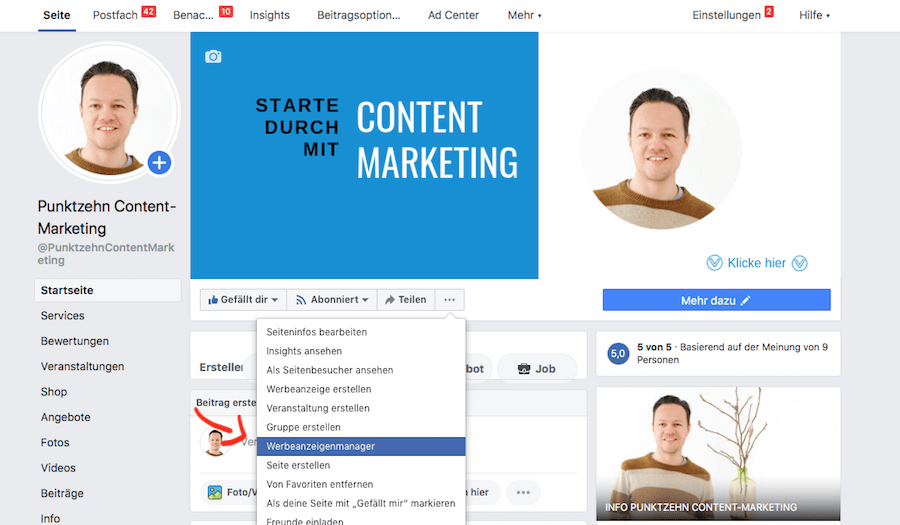Click the Punktzehn Content-Marketing page title
The height and width of the screenshot is (525, 900).
[107, 217]
